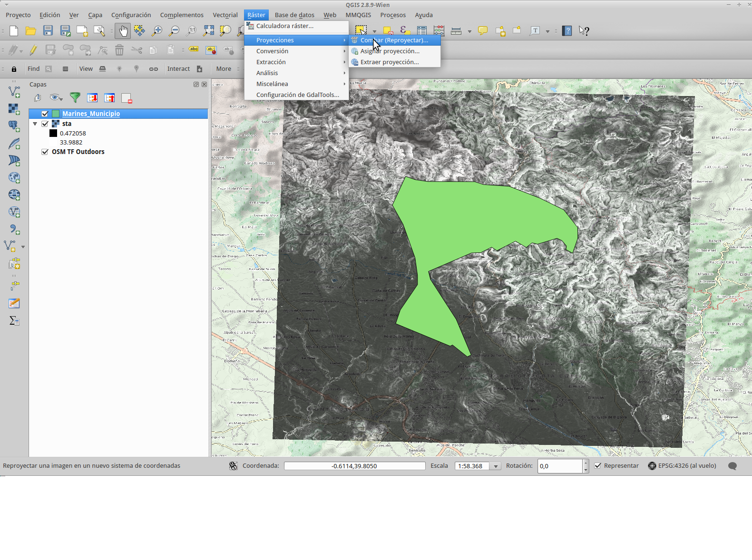Click the messages log speech bubble icon
The image size is (752, 560).
click(732, 466)
